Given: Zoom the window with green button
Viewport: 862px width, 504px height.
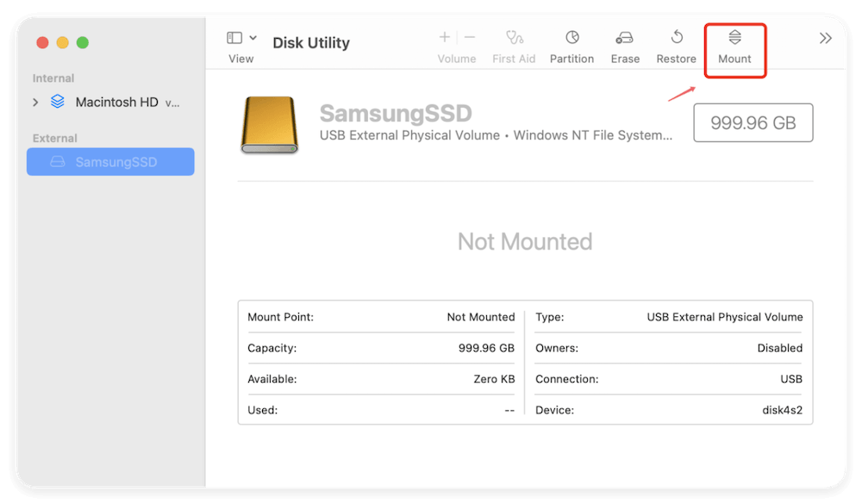Looking at the screenshot, I should click(83, 42).
